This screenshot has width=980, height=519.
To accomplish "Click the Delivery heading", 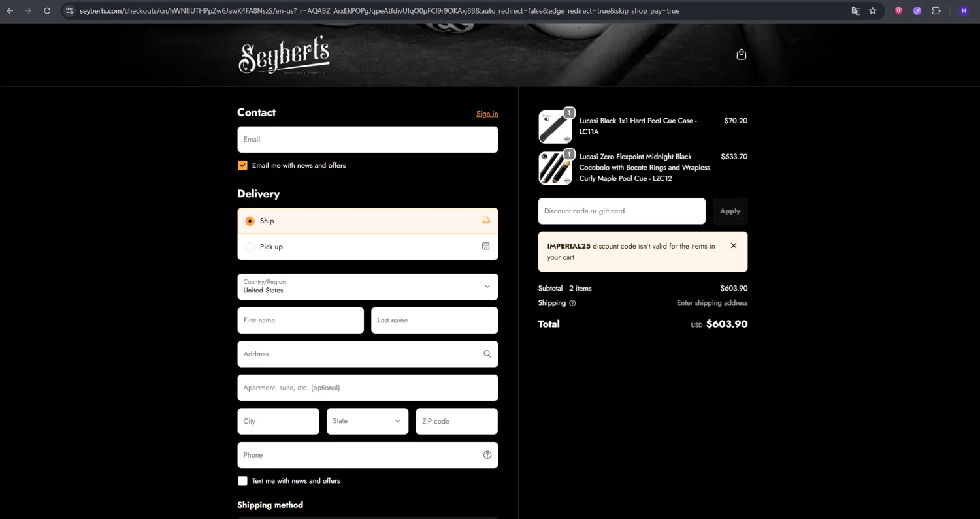I will tap(258, 194).
